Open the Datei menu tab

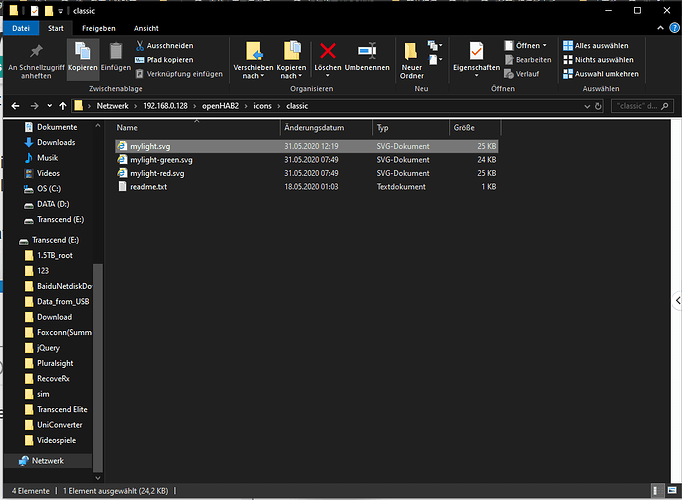21,28
